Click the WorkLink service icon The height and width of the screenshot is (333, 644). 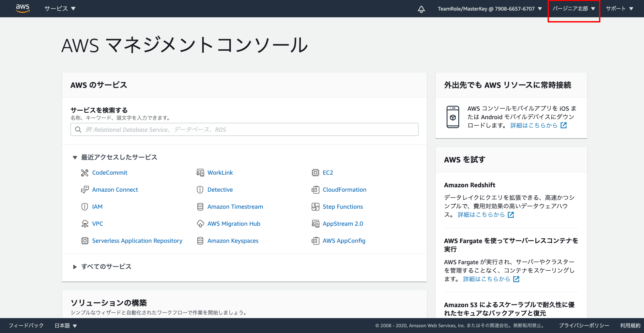tap(200, 173)
